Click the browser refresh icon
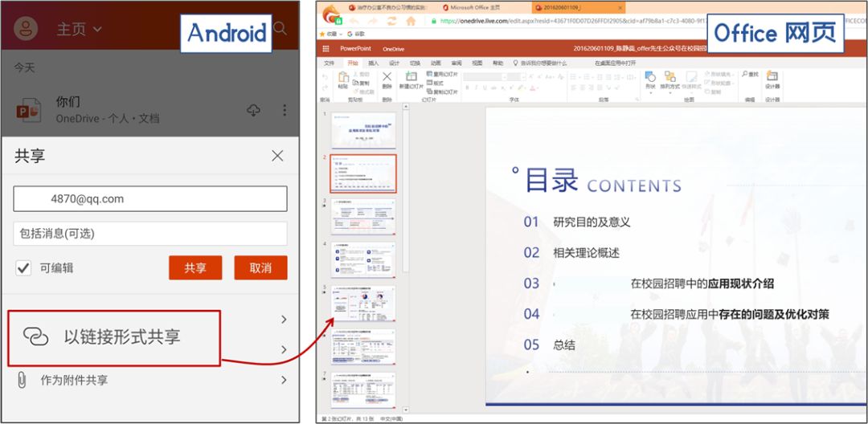 tap(392, 21)
